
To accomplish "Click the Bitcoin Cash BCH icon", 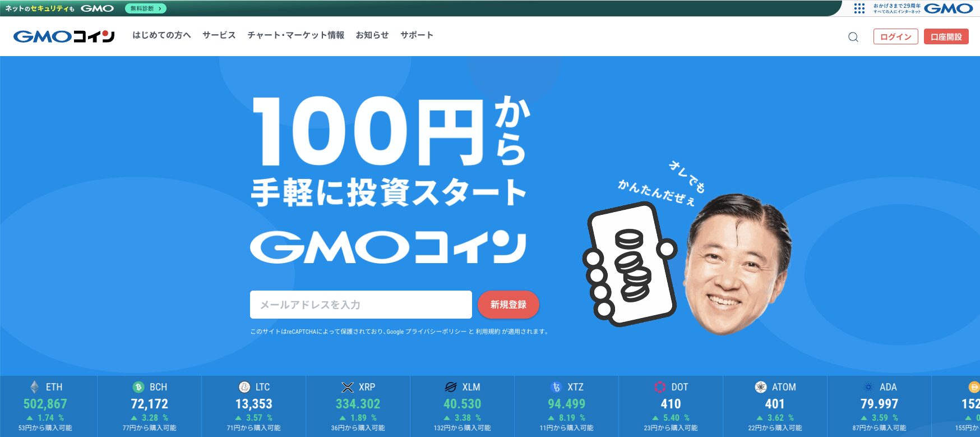I will [138, 387].
